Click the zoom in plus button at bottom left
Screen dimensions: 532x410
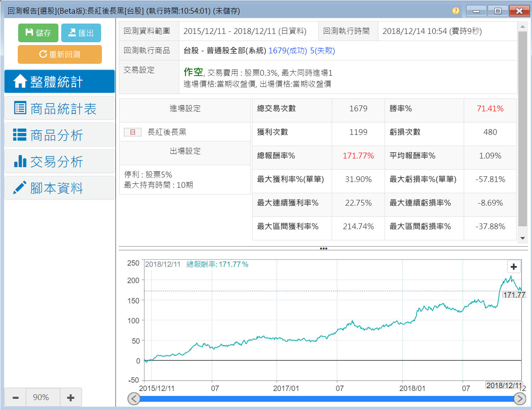pos(71,398)
